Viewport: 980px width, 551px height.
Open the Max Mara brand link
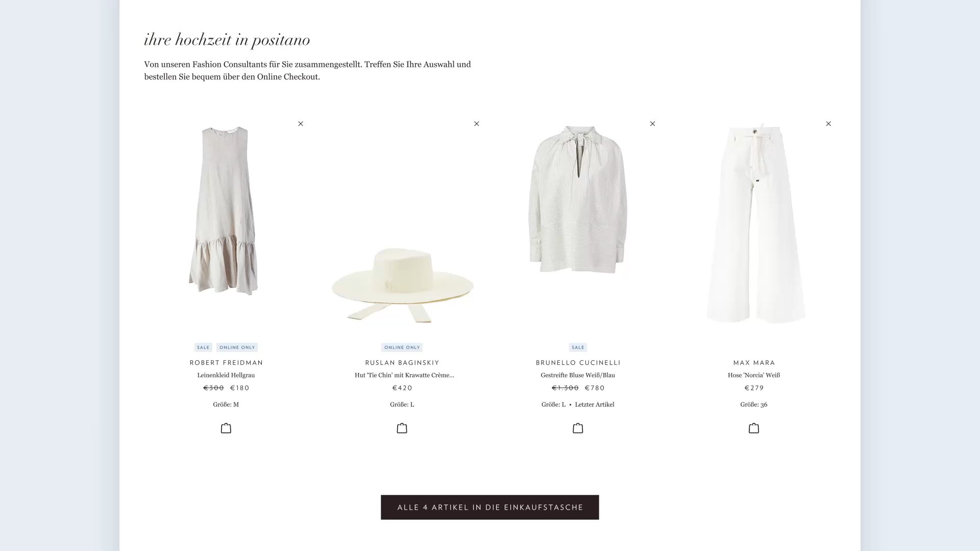(754, 363)
